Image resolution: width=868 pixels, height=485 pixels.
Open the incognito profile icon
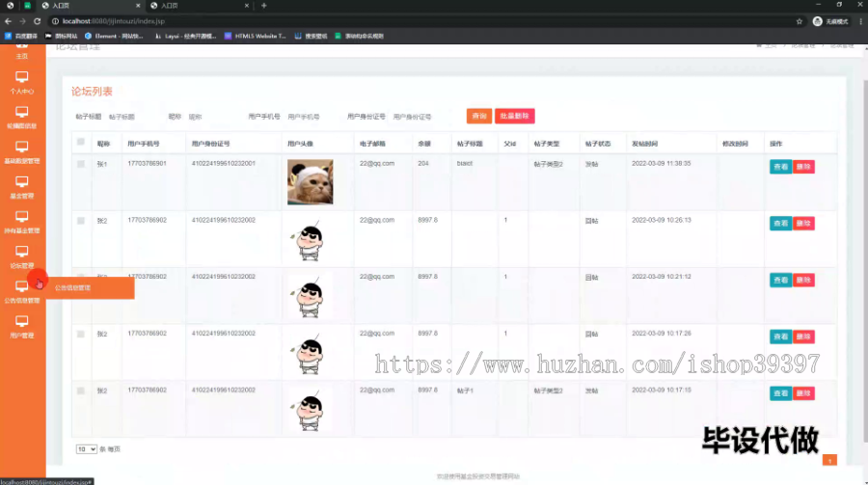click(817, 21)
